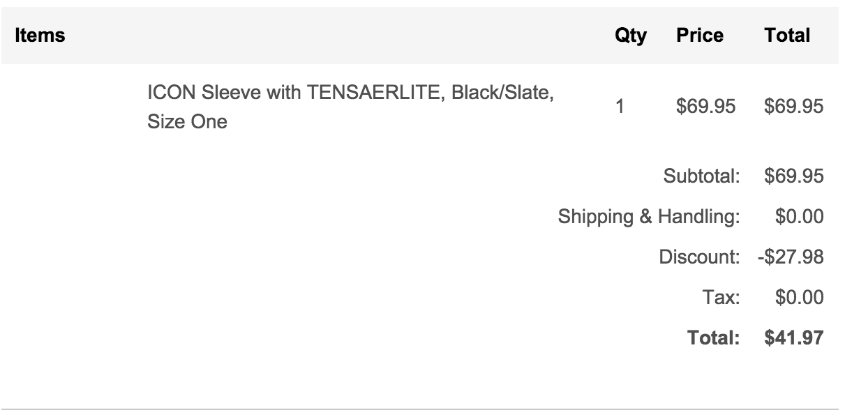Click the Items column header
Image resolution: width=868 pixels, height=410 pixels.
40,36
